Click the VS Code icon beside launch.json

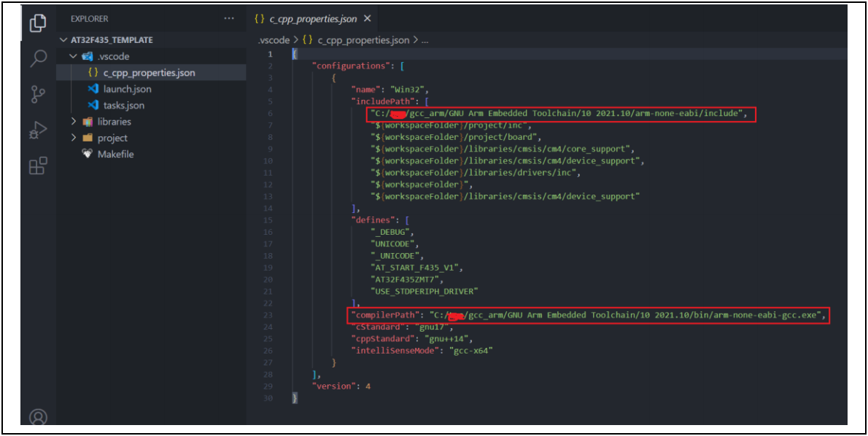(93, 88)
